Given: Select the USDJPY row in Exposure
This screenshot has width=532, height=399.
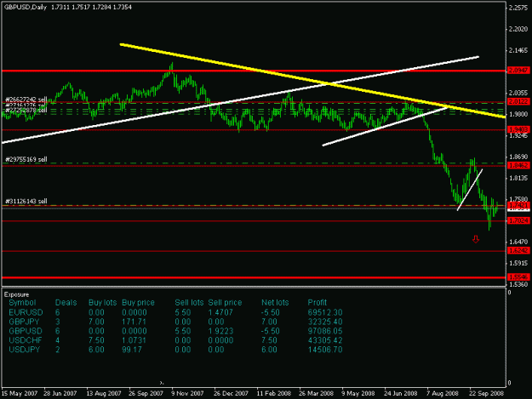Looking at the screenshot, I should pos(175,350).
